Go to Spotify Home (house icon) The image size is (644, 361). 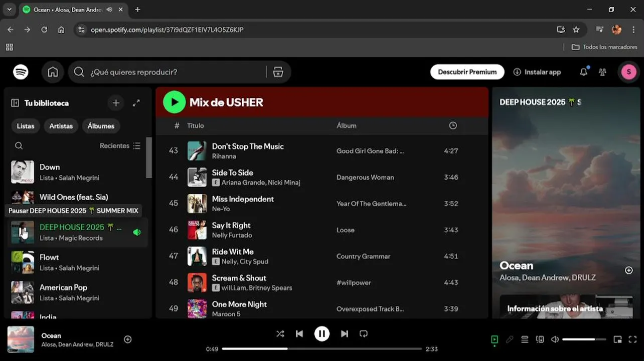pos(53,72)
